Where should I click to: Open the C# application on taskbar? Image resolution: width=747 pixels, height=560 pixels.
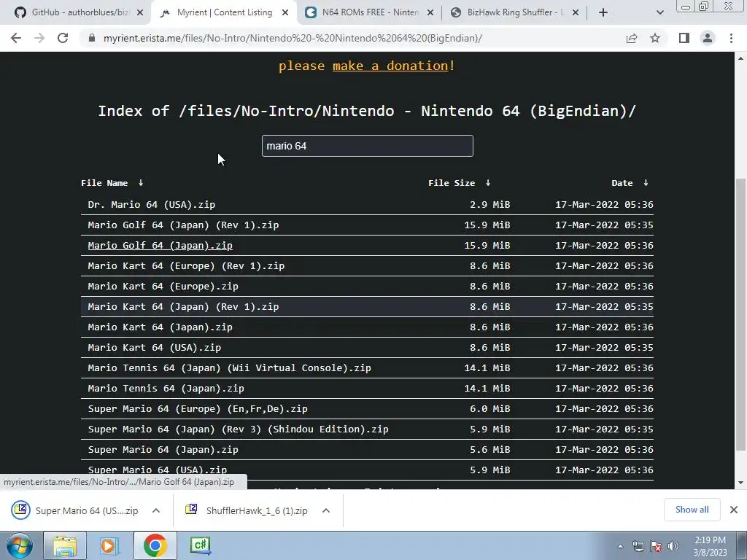click(200, 545)
